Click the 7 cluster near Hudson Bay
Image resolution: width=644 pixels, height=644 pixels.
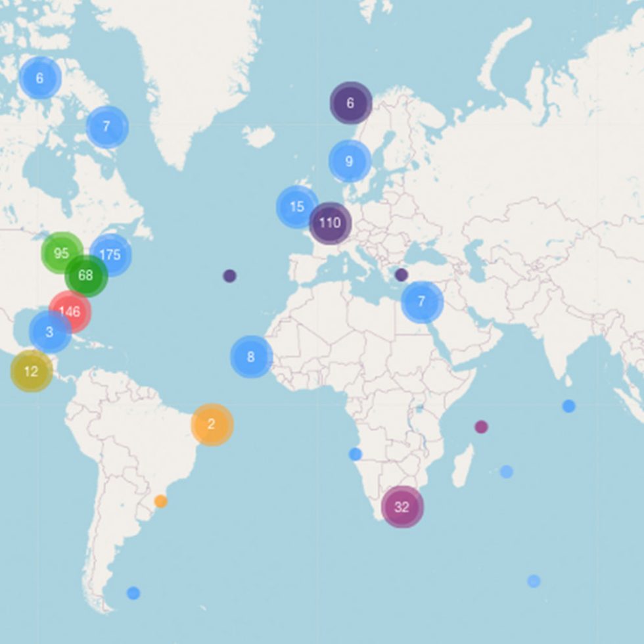107,126
